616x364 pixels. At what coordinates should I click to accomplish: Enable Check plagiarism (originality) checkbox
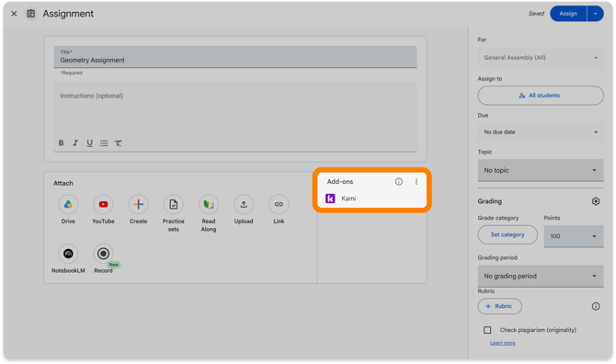point(487,330)
